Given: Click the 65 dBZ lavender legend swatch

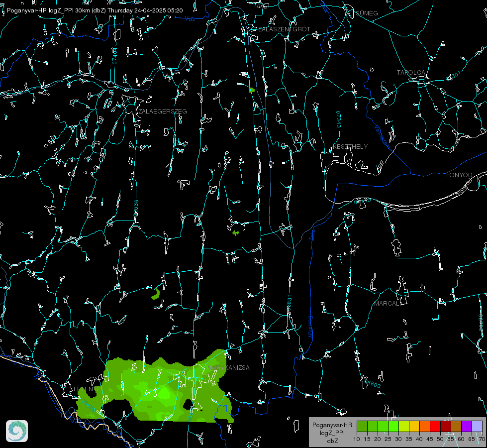Looking at the screenshot, I should tap(477, 426).
